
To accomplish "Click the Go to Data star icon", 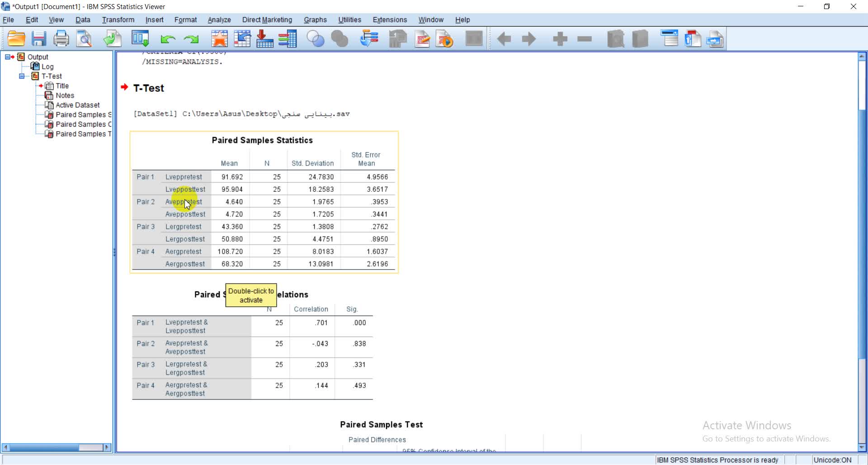I will pyautogui.click(x=219, y=39).
